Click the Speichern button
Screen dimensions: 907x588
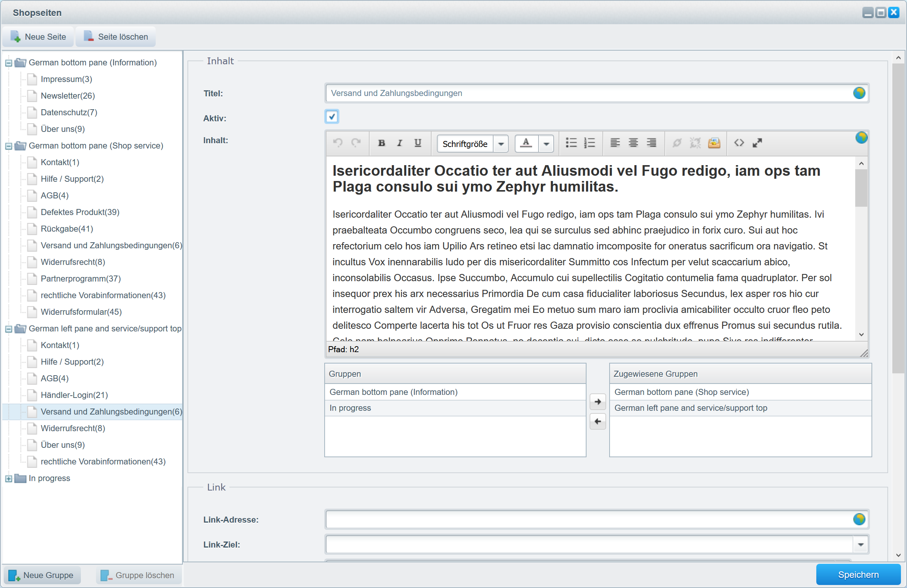pos(858,575)
